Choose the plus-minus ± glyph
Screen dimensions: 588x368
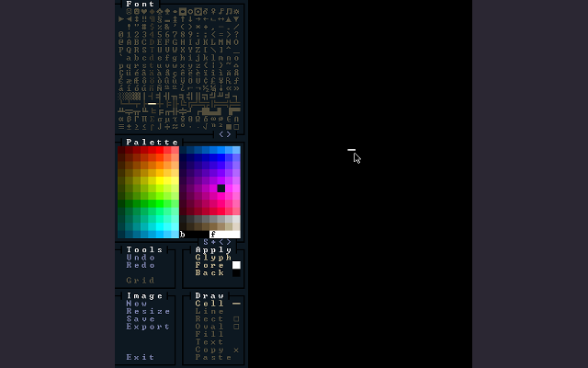pos(129,127)
